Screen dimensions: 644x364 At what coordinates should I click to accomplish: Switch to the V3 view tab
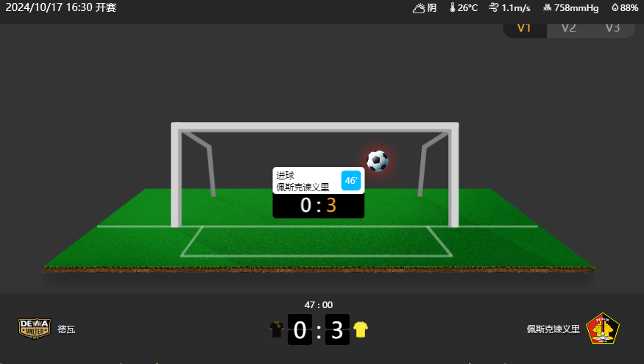[612, 28]
